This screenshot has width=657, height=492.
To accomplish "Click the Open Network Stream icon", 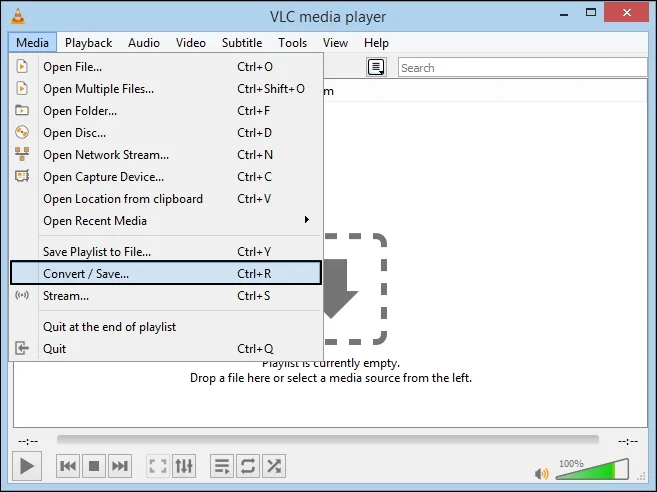I will click(x=22, y=154).
